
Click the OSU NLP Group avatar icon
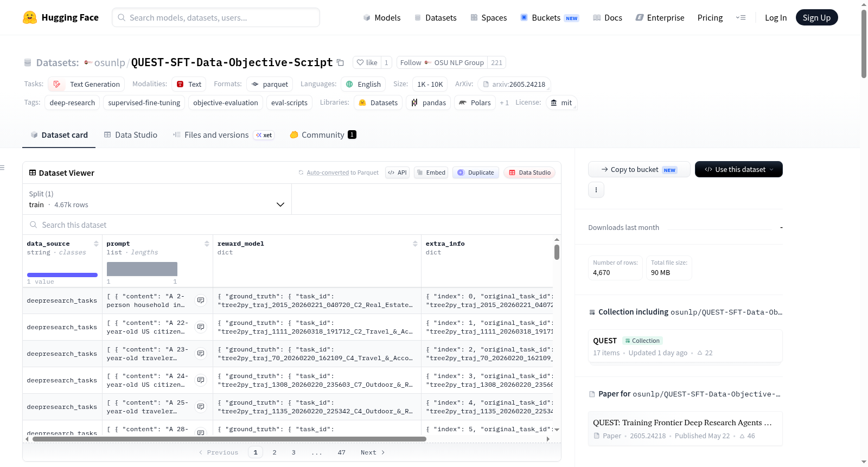[428, 62]
